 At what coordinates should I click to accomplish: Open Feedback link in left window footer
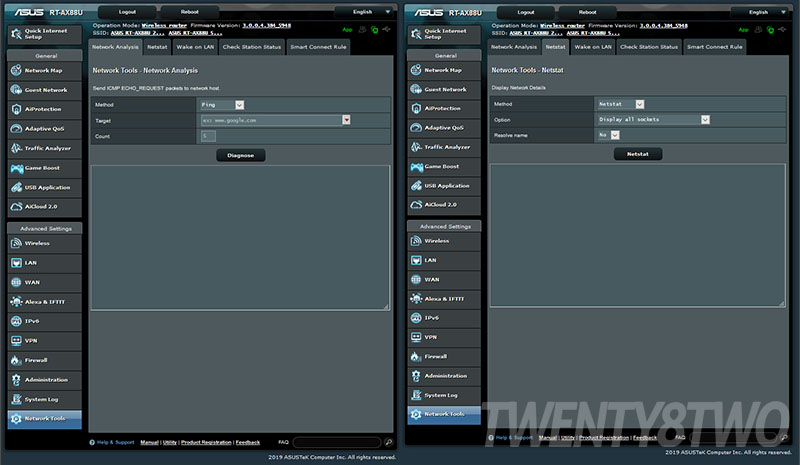point(248,443)
